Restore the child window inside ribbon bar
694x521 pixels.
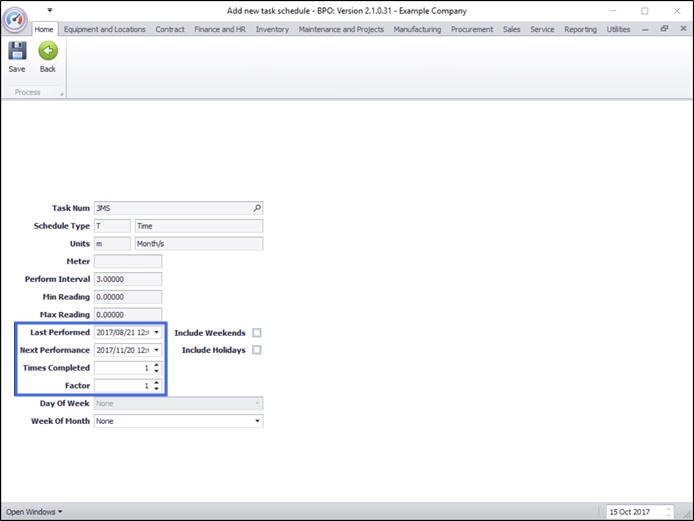tap(664, 29)
